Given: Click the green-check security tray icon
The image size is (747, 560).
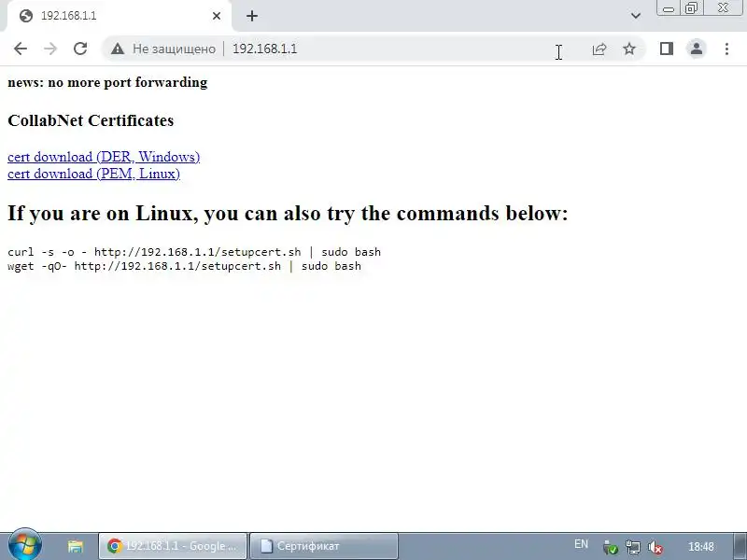Looking at the screenshot, I should (x=610, y=547).
